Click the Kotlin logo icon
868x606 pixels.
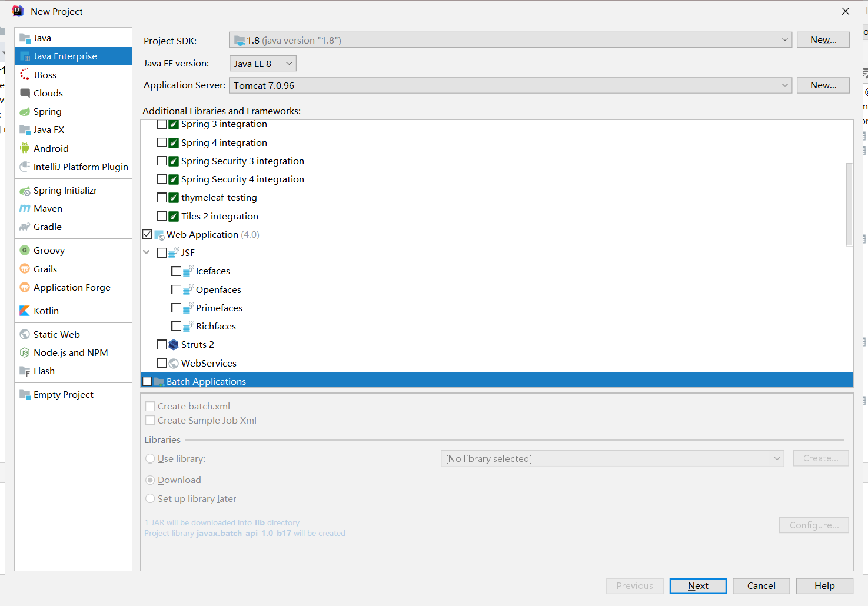(x=25, y=311)
